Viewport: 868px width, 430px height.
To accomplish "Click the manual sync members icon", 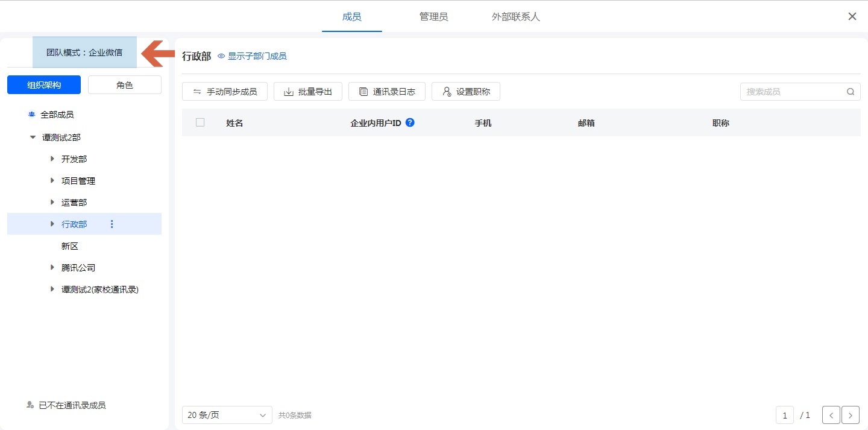I will click(x=197, y=92).
